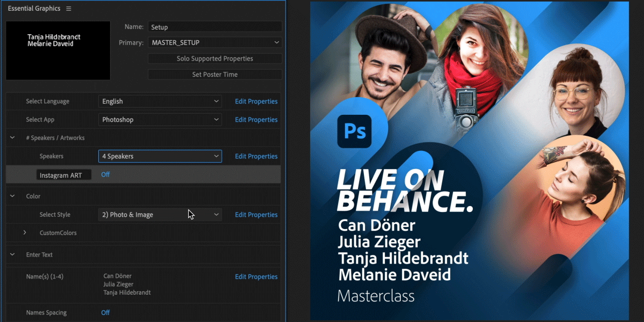Image resolution: width=644 pixels, height=322 pixels.
Task: Toggle the Instagram ART Off switch
Action: tap(105, 174)
